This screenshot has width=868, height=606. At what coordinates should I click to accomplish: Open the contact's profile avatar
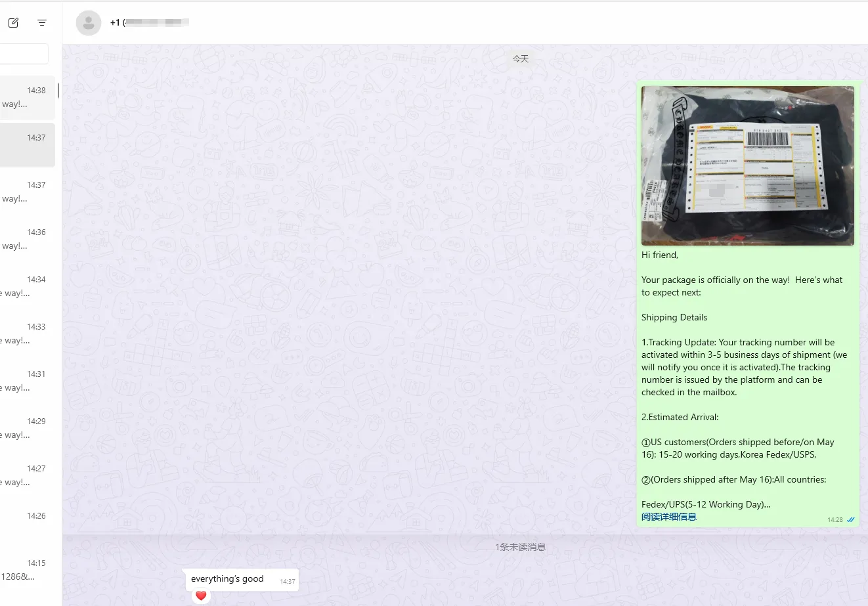click(89, 23)
